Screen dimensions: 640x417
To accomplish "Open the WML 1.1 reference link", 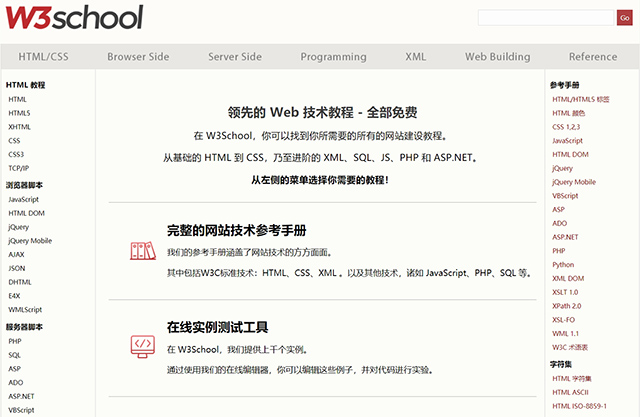I will (565, 334).
